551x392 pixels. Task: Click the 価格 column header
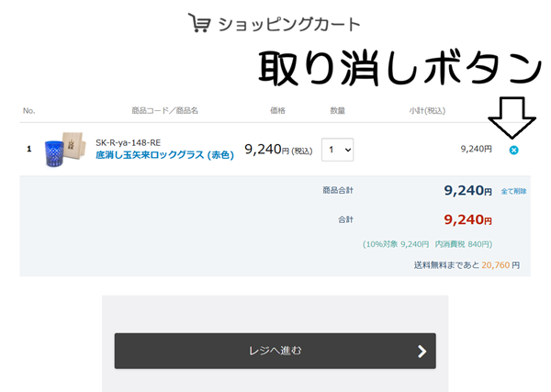[277, 111]
